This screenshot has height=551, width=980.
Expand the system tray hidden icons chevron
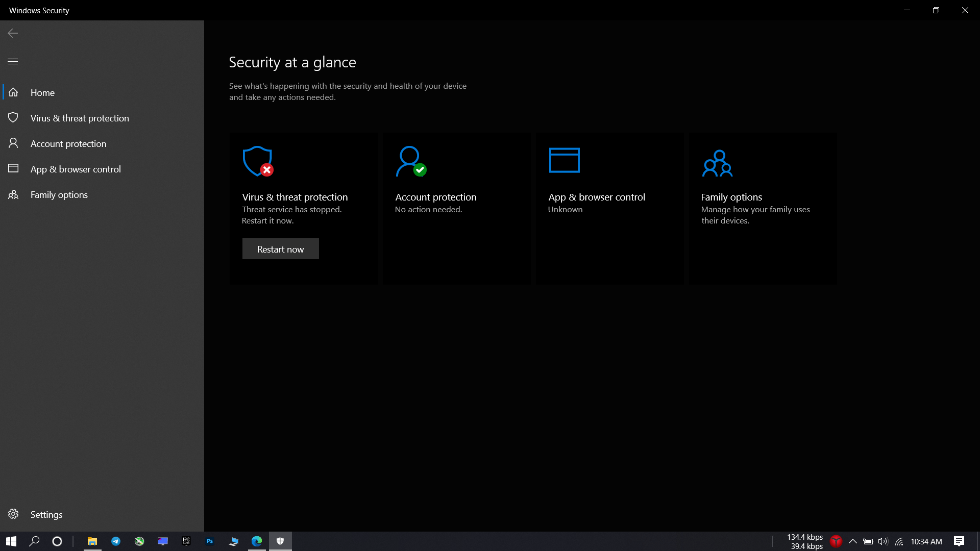point(852,541)
